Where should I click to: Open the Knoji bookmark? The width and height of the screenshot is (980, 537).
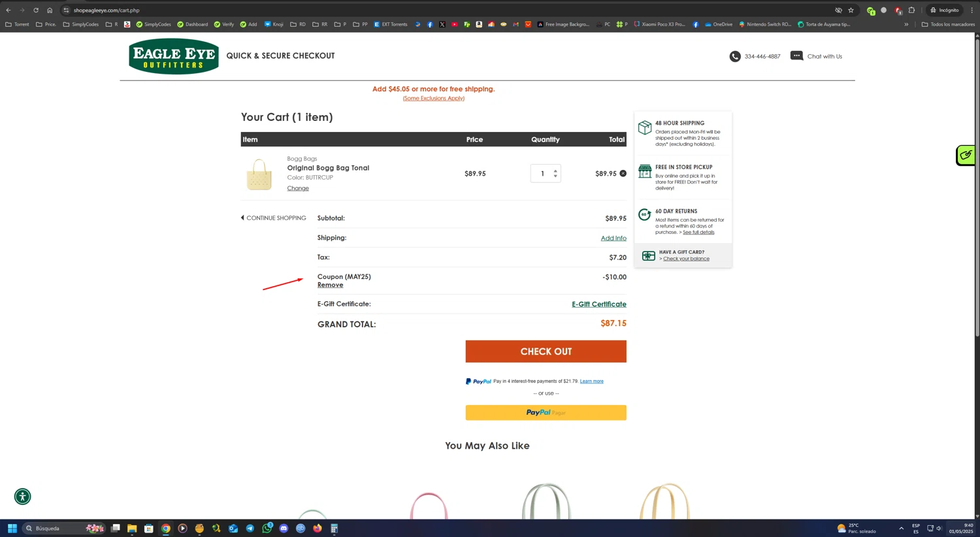pos(274,24)
